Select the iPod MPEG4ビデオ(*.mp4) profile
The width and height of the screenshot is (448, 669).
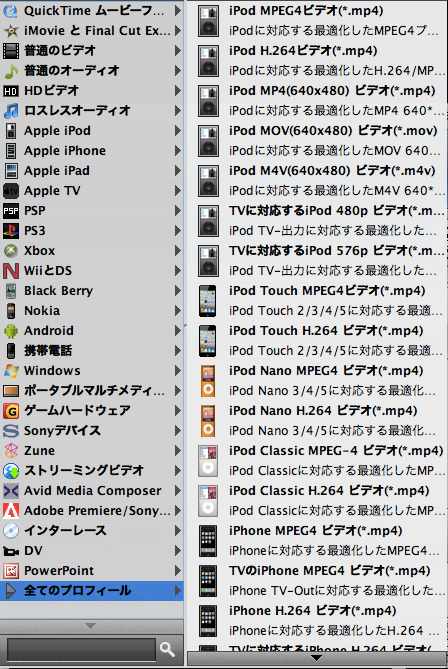pos(318,20)
